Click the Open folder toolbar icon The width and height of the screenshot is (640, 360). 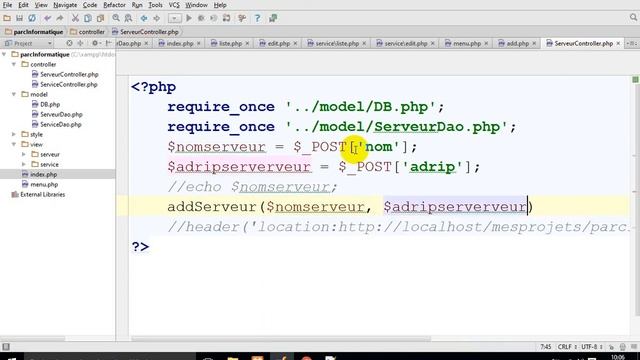(x=7, y=18)
